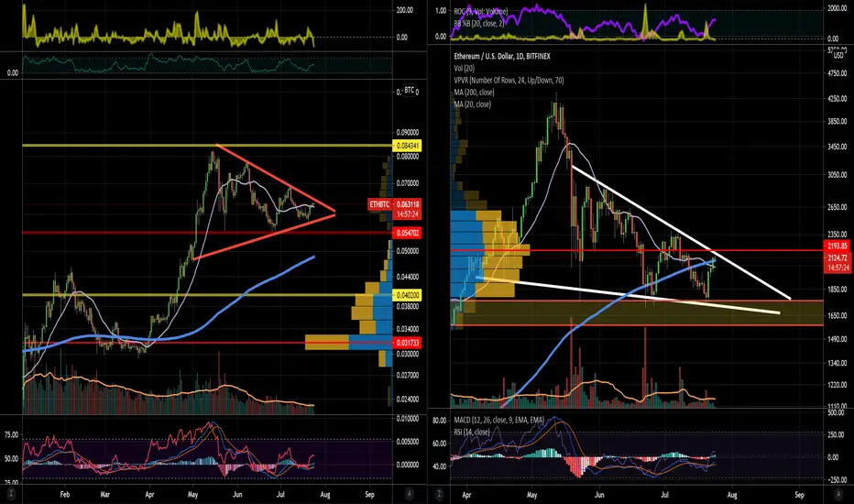The width and height of the screenshot is (854, 504).
Task: Select the MA (200, close) legend
Action: pyautogui.click(x=474, y=92)
